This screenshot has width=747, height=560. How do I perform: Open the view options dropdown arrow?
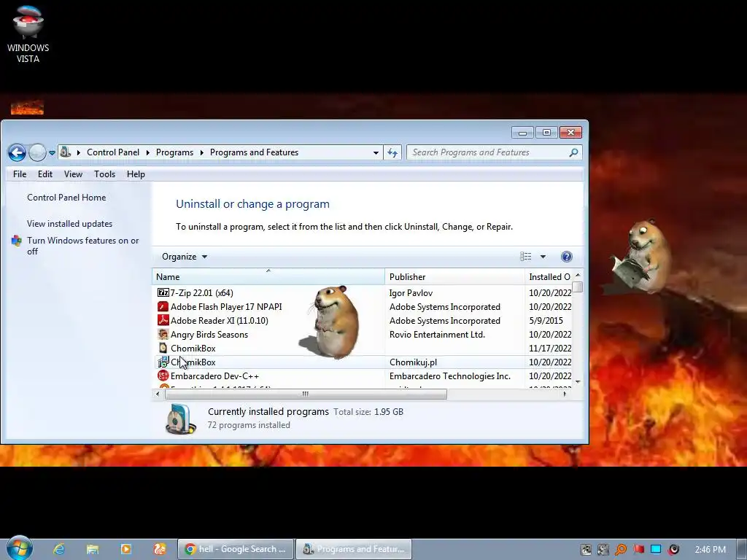(543, 257)
